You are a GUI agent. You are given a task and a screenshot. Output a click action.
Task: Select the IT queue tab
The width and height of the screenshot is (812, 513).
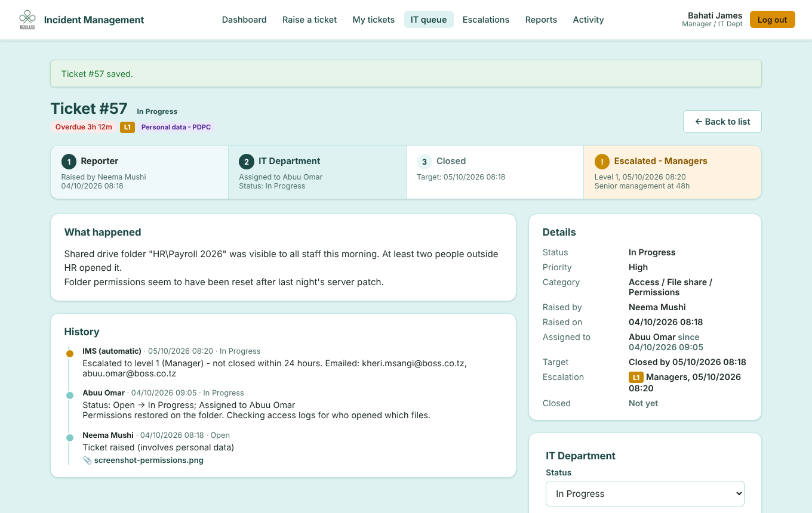(x=429, y=20)
